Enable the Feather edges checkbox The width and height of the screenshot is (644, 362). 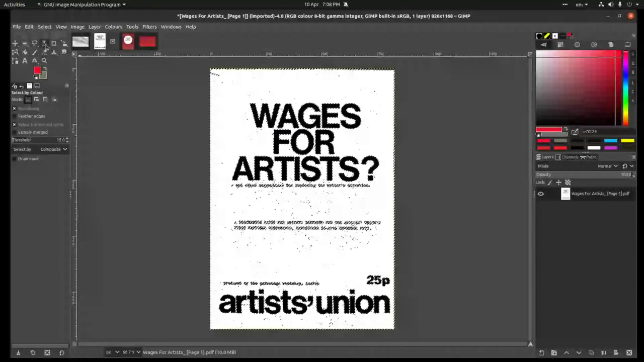tap(14, 116)
